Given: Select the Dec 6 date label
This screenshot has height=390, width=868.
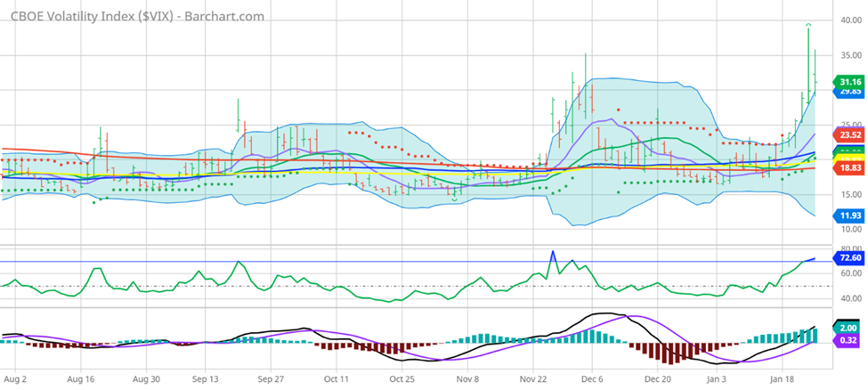Looking at the screenshot, I should click(x=592, y=380).
